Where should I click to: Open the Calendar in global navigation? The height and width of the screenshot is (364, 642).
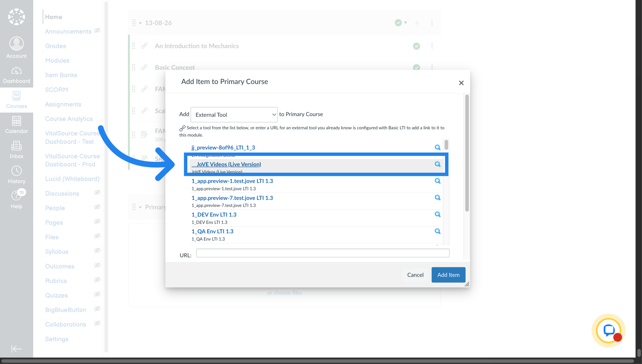(16, 125)
